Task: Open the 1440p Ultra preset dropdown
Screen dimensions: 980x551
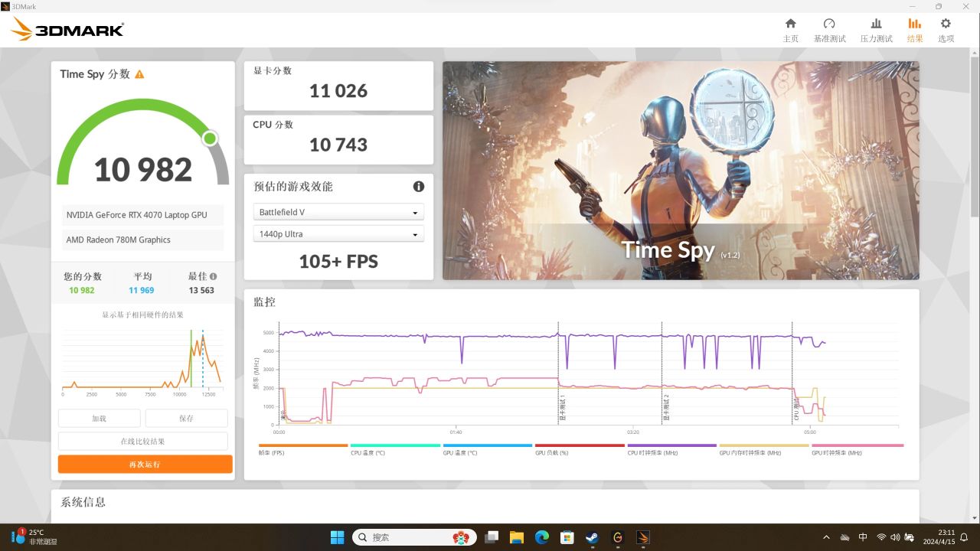Action: (338, 234)
